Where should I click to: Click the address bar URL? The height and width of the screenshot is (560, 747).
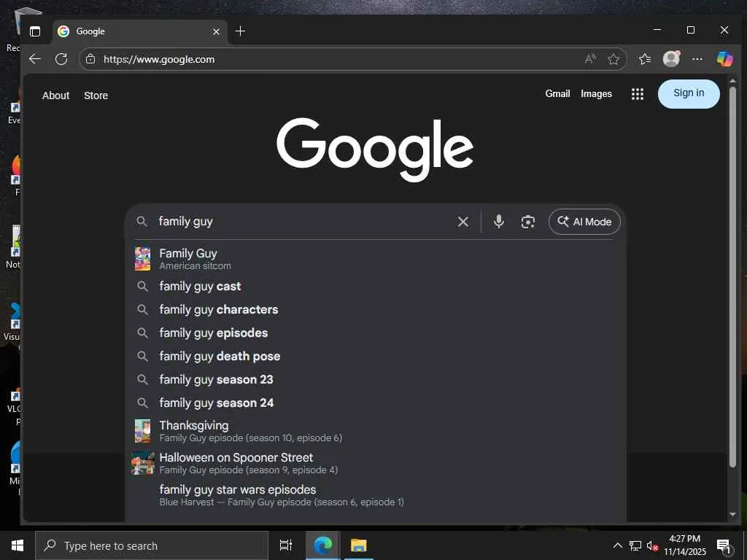coord(159,60)
